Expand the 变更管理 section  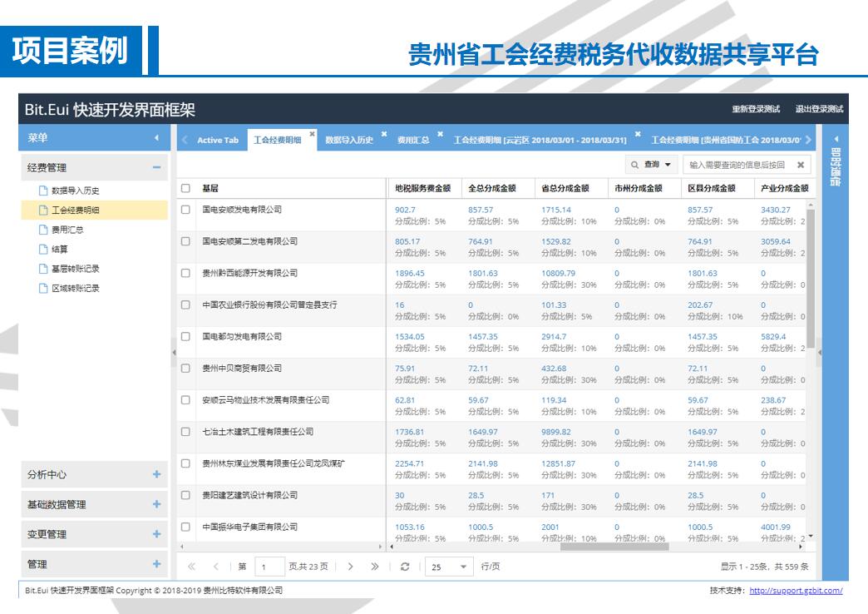tap(156, 534)
